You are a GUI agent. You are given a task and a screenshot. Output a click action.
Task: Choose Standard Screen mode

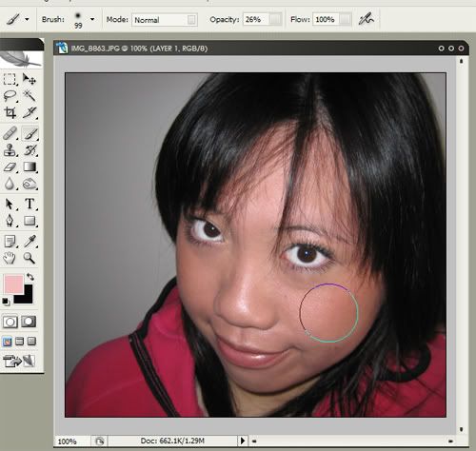coord(7,342)
